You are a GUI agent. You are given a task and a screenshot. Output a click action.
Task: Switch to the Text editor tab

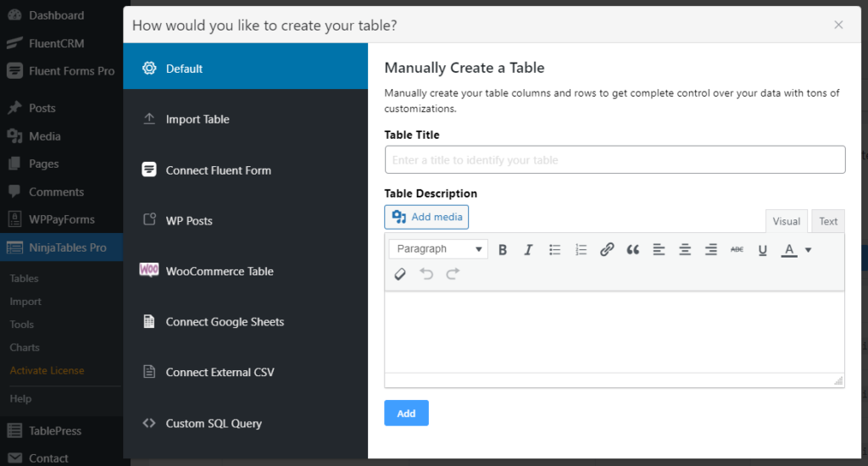point(827,221)
